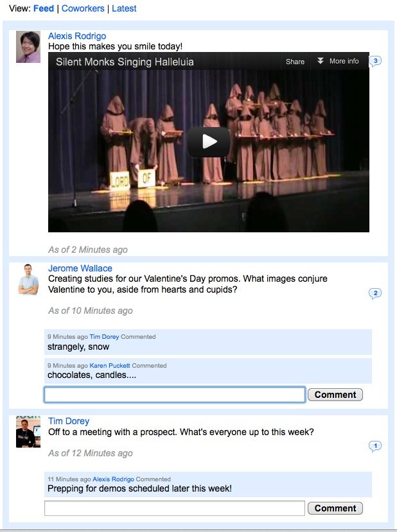Expand More info on the video
Viewport: 397px width, 532px height.
click(x=338, y=61)
